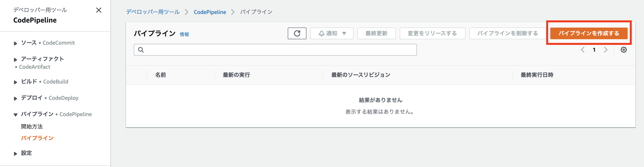Click the パイプラインを作成する button
The image size is (644, 167).
[589, 33]
